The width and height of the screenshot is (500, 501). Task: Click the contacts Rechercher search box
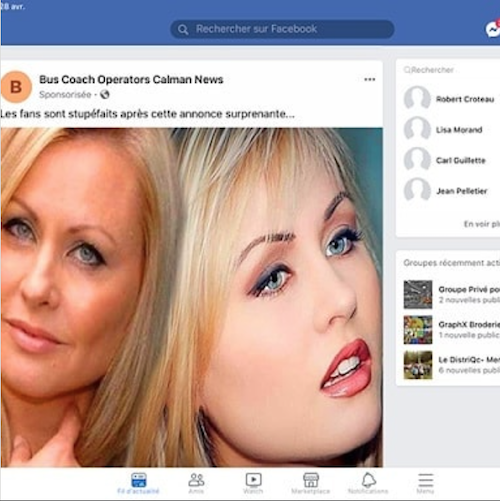coord(448,70)
